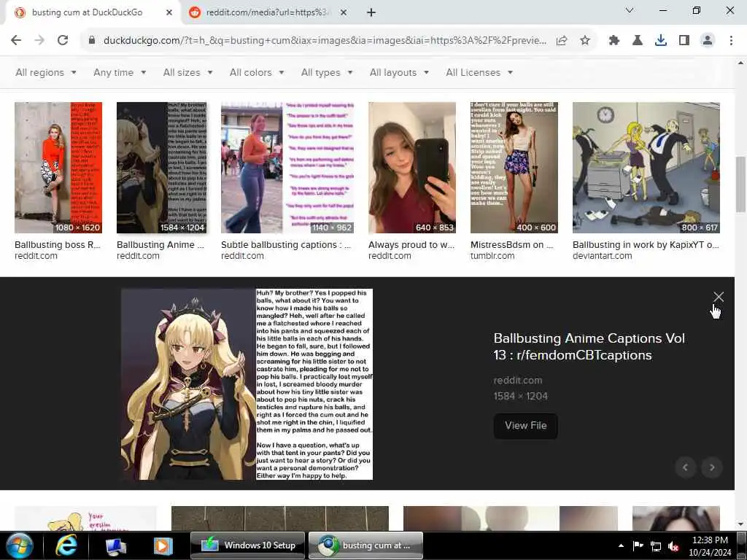Viewport: 747px width, 560px height.
Task: Show the next image with the right arrow
Action: coord(712,467)
